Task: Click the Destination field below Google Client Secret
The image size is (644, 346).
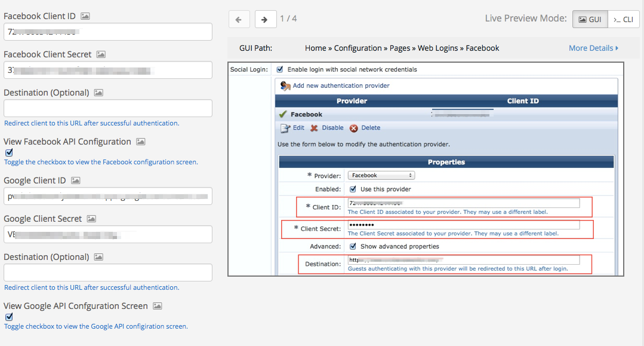Action: [x=108, y=272]
